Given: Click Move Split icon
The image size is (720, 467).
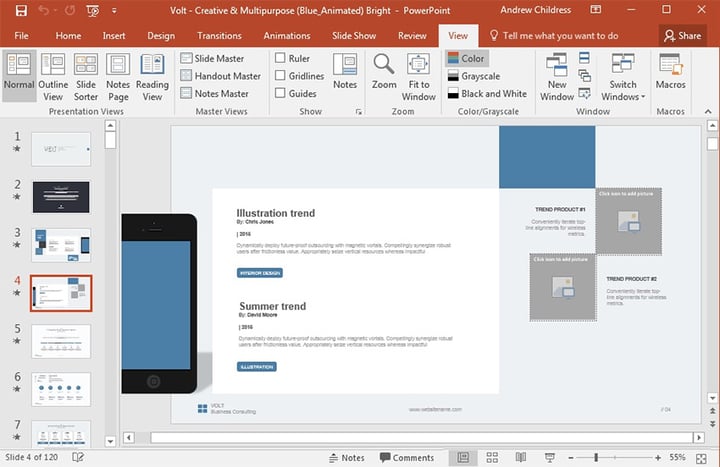Looking at the screenshot, I should pyautogui.click(x=584, y=93).
